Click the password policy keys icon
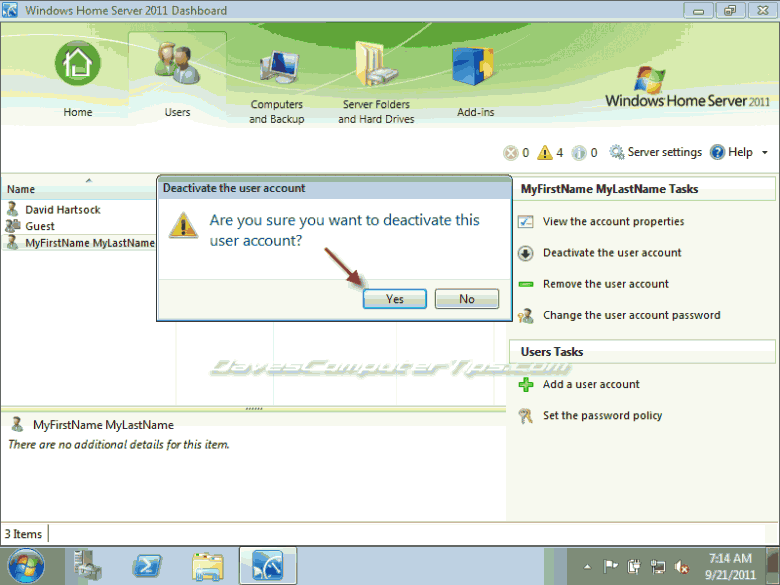The image size is (780, 585). click(526, 416)
